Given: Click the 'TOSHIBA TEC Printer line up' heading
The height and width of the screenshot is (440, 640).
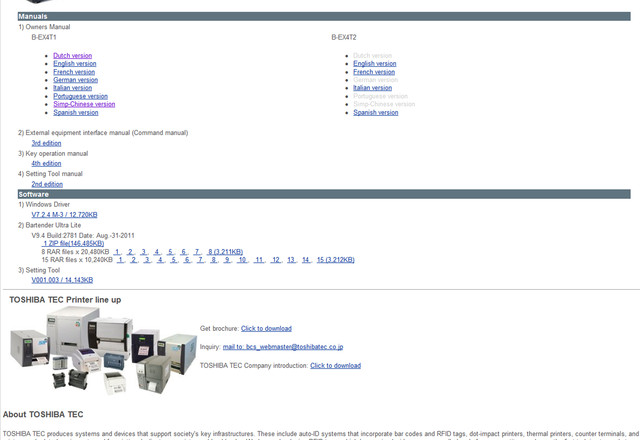Looking at the screenshot, I should click(65, 300).
